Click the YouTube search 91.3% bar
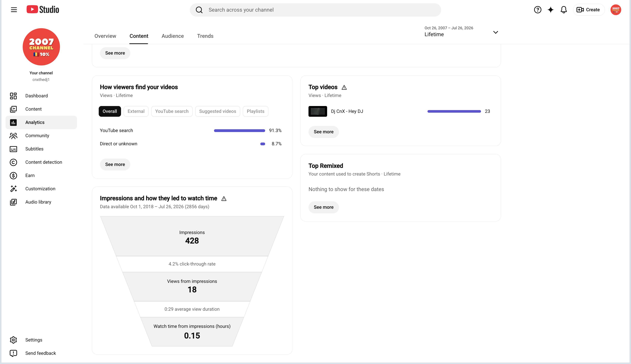 click(239, 131)
